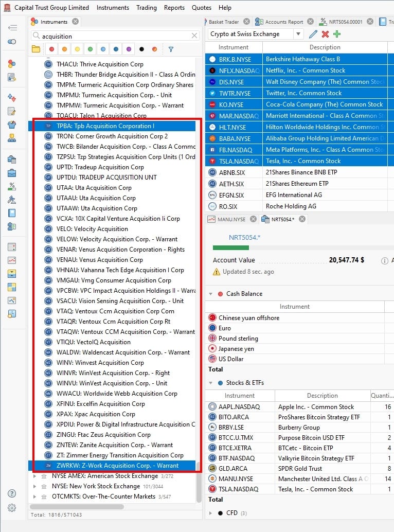Open the Instruments menu
The width and height of the screenshot is (394, 532).
[x=113, y=8]
